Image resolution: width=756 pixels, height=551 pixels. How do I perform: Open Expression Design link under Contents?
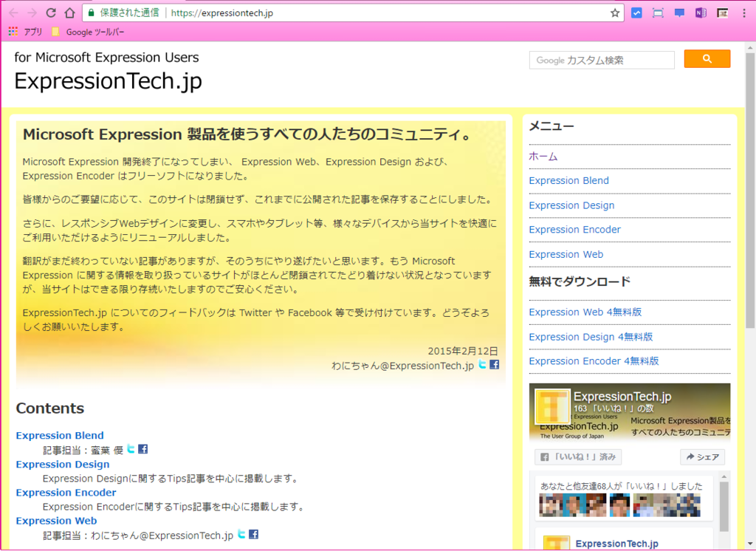(63, 464)
